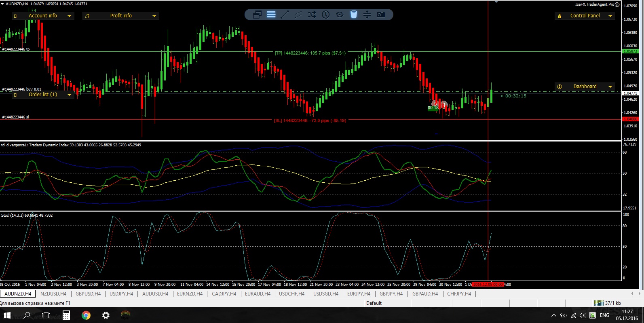Image resolution: width=644 pixels, height=323 pixels.
Task: Switch to the EURNZD,H4 chart tab
Action: 190,294
